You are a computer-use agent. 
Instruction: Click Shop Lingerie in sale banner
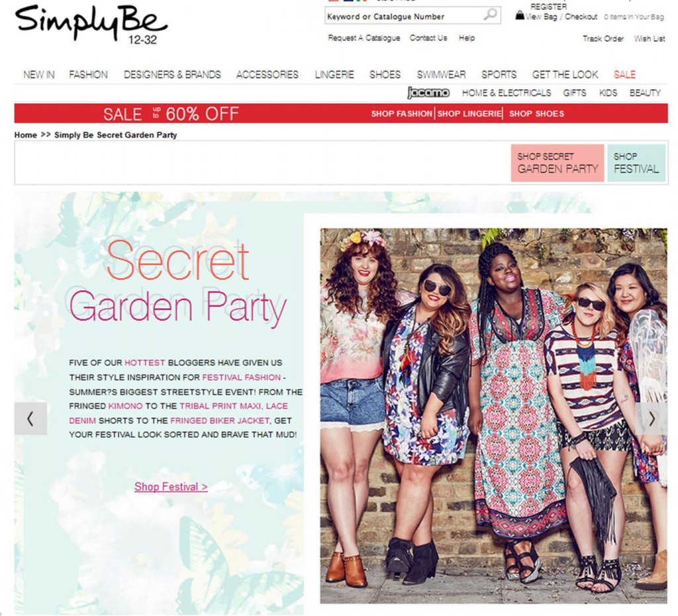click(x=469, y=114)
